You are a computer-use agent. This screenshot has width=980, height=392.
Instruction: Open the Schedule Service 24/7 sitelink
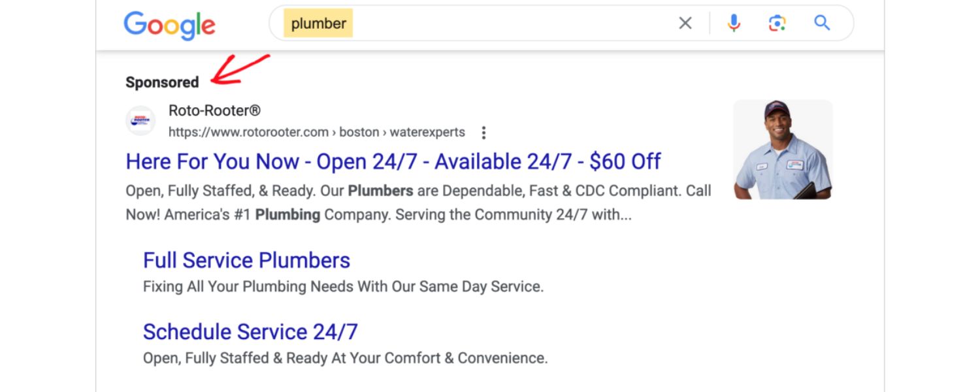[250, 331]
